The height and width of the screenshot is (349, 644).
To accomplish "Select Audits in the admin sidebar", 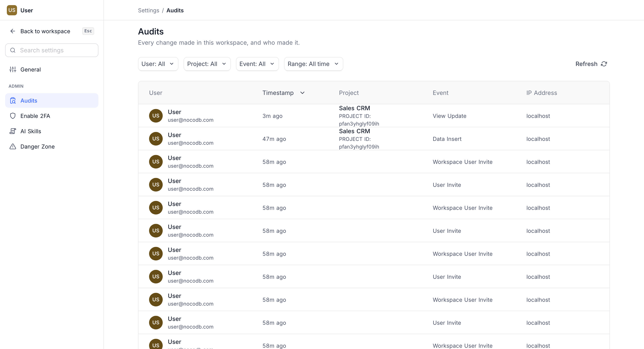I will click(52, 100).
